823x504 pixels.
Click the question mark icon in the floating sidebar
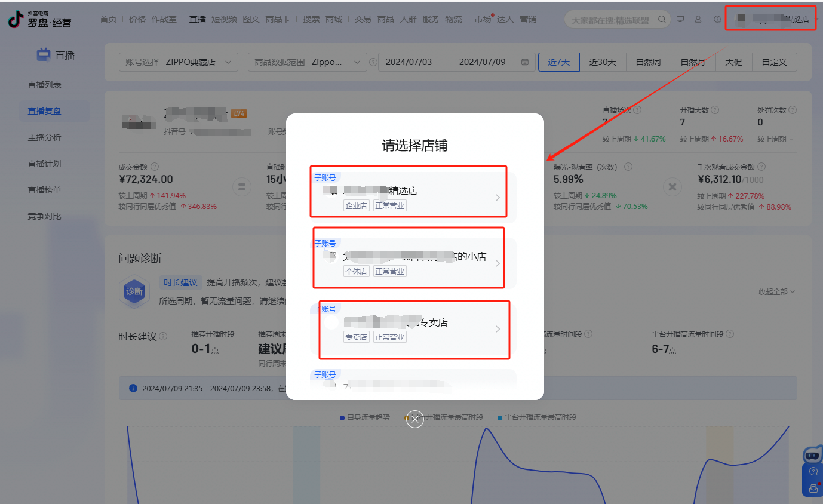coord(813,472)
